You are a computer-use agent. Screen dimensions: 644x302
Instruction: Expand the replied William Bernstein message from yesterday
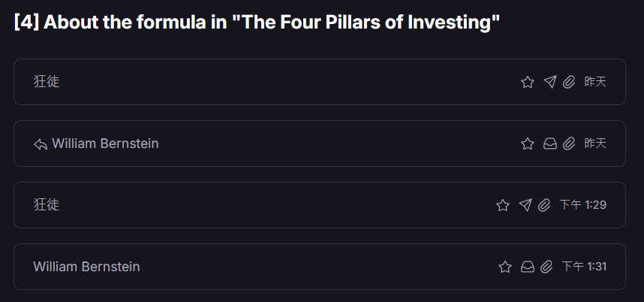coord(300,143)
